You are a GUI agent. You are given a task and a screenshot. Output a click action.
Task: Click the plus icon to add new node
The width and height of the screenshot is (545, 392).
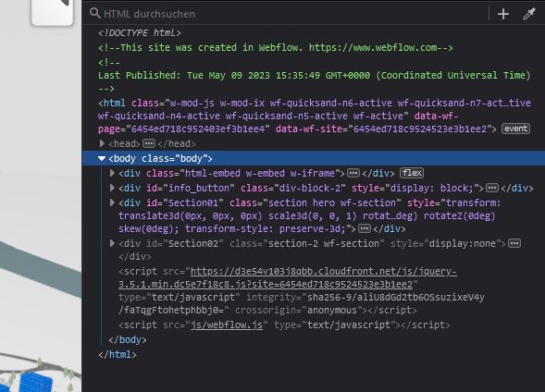(x=503, y=14)
